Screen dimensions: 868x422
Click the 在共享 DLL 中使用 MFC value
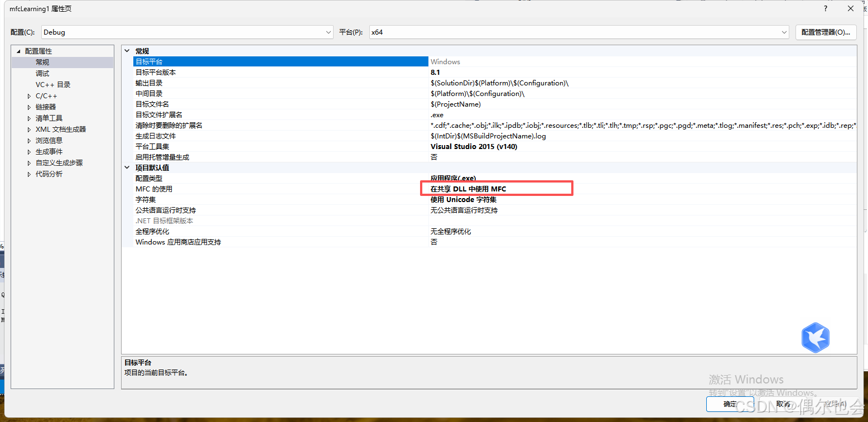click(x=468, y=189)
